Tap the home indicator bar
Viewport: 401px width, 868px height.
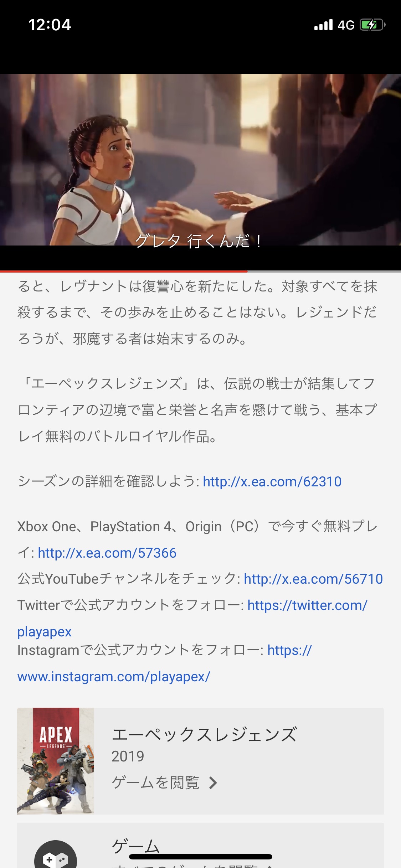201,857
